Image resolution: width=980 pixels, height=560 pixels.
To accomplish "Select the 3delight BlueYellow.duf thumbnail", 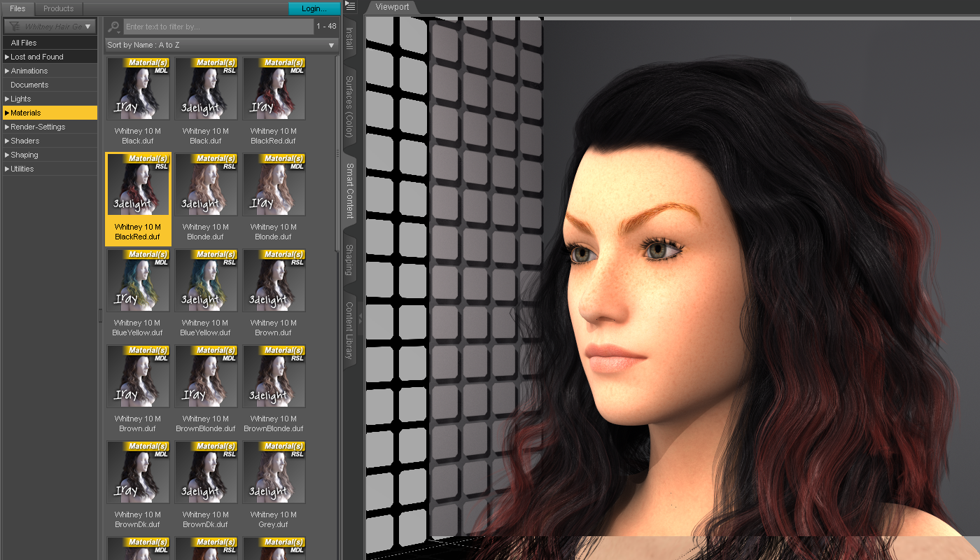I will pyautogui.click(x=206, y=281).
